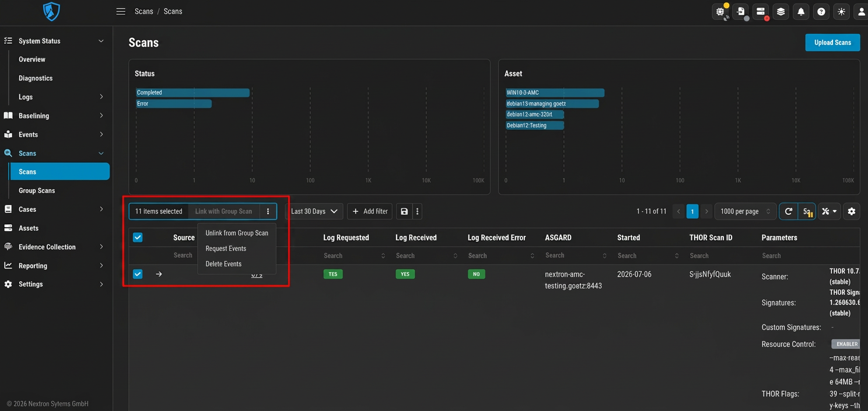Expand the Cases menu

click(101, 209)
